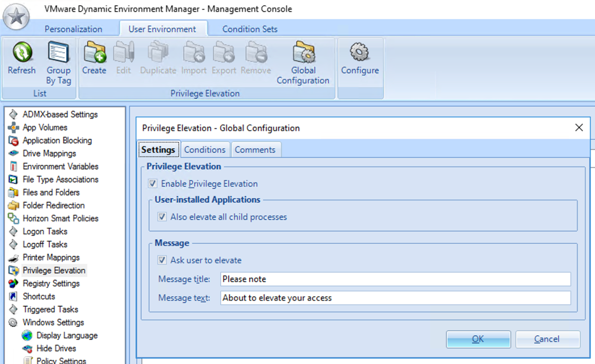Select Horizon Smart Policies in the tree
The image size is (595, 364).
coord(60,218)
